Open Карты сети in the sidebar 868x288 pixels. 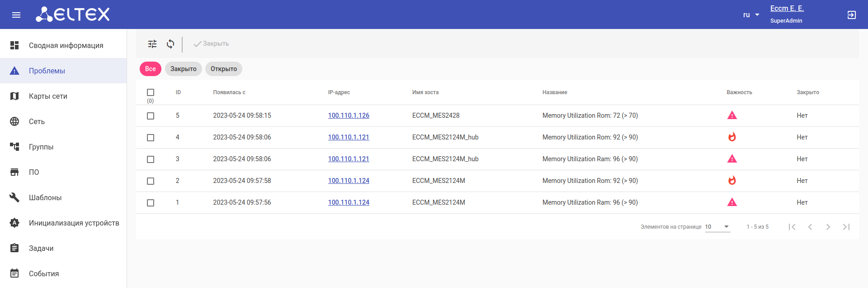click(48, 96)
